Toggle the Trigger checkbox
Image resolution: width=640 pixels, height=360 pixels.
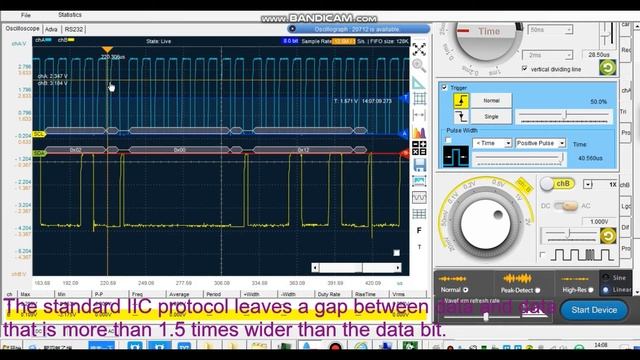click(x=444, y=87)
